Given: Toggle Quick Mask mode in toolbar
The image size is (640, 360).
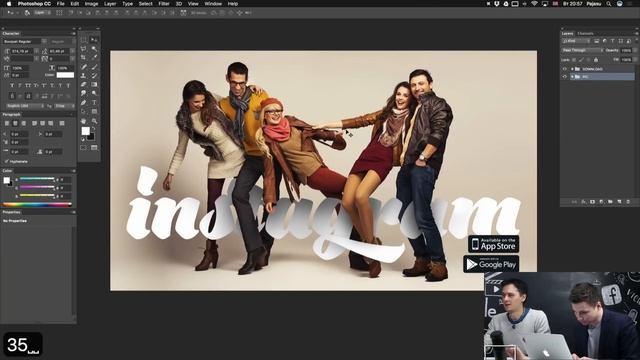Looking at the screenshot, I should (x=83, y=147).
